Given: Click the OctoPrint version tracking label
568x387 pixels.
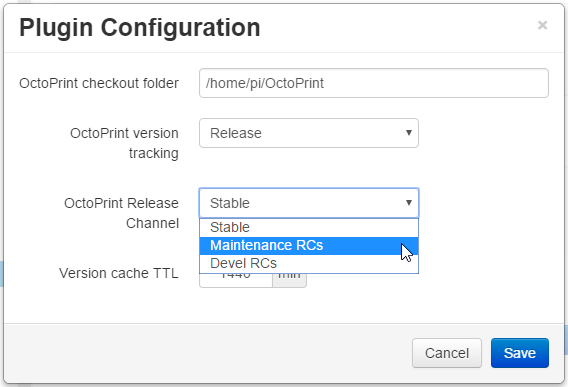Looking at the screenshot, I should 124,143.
